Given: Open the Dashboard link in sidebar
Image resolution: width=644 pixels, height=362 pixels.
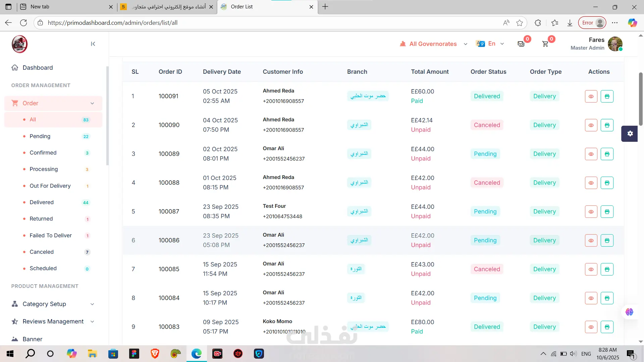Looking at the screenshot, I should (x=38, y=68).
